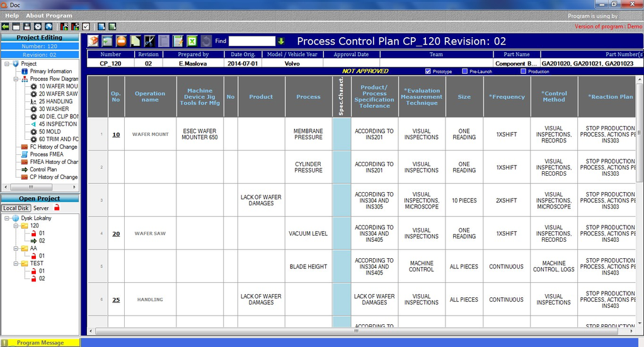This screenshot has width=644, height=347.
Task: Click the grayed undo arrow icon
Action: tap(206, 41)
